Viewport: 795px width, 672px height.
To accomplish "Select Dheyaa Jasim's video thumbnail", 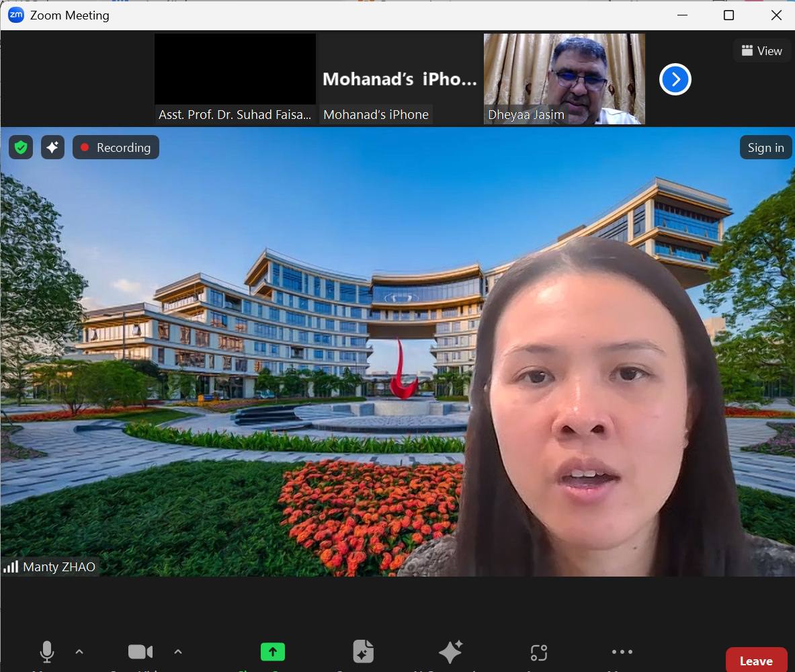I will coord(564,79).
